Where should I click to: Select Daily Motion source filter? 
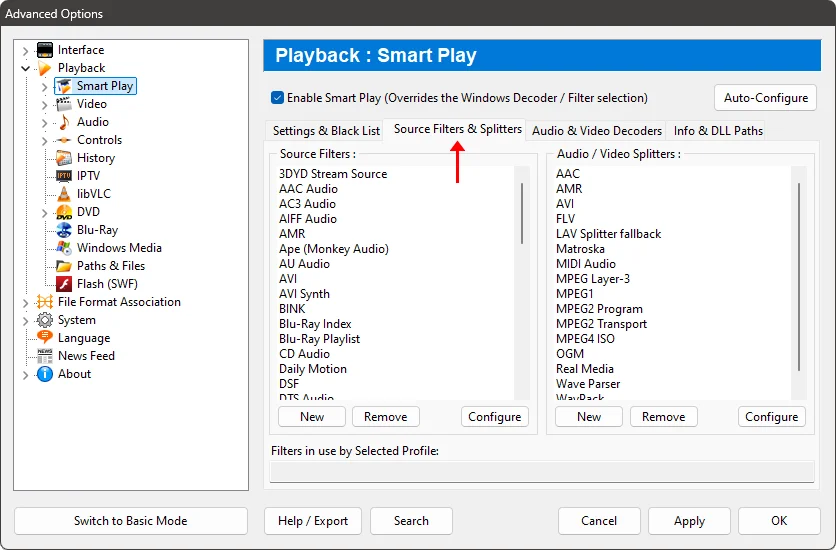(x=312, y=369)
